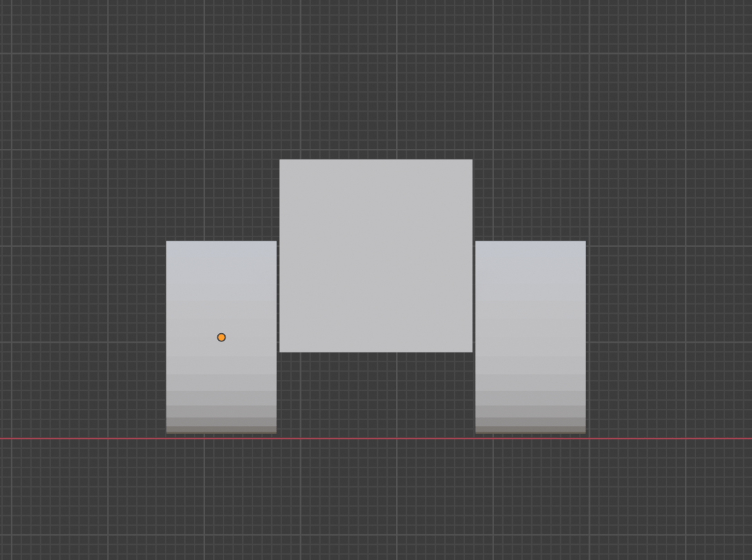Click the gap between the left pillar and center cube

(277, 297)
